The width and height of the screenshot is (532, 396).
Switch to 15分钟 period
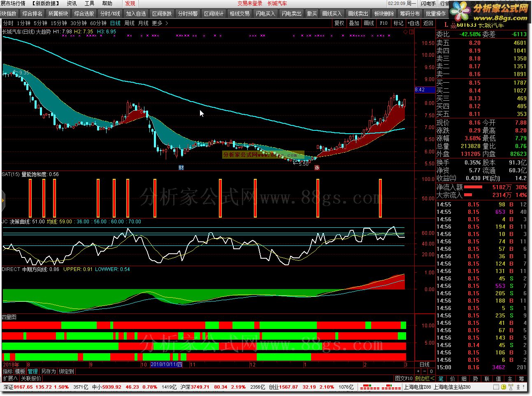59,23
